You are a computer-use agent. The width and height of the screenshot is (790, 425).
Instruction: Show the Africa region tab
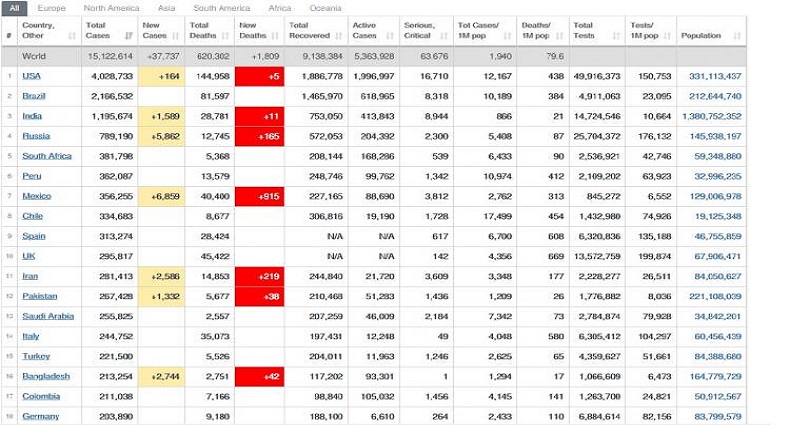281,7
